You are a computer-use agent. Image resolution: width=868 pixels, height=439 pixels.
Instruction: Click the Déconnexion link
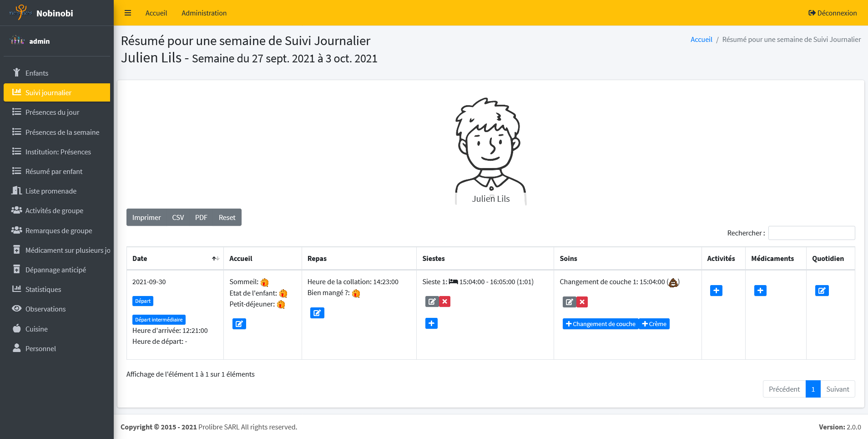[833, 13]
